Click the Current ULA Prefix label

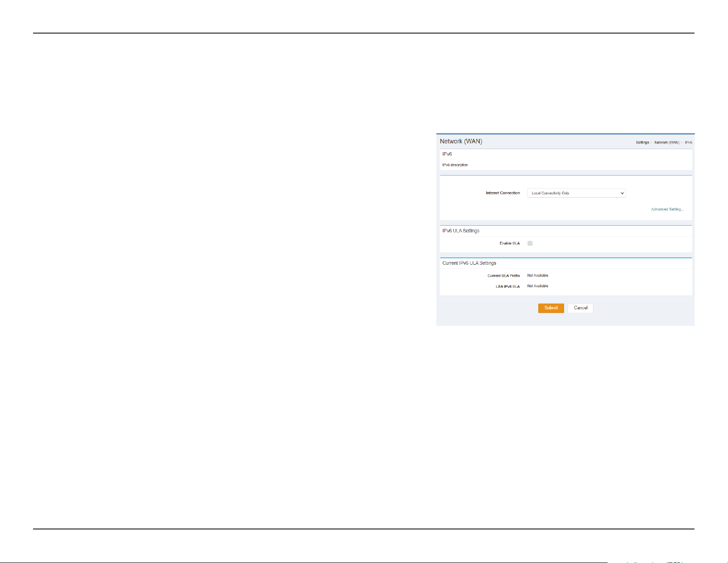tap(504, 276)
